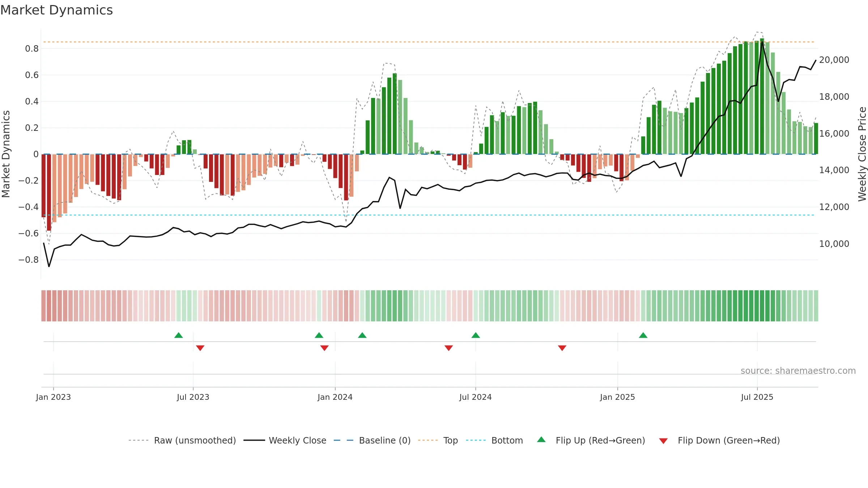Toggle the Raw (unsmoothed) legend entry
Image resolution: width=868 pixels, height=488 pixels.
coord(182,440)
